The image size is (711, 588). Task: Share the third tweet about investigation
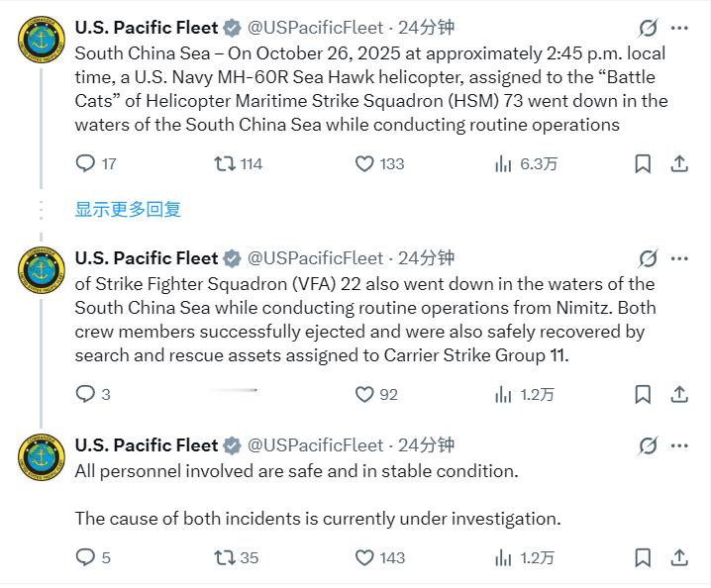click(x=679, y=557)
